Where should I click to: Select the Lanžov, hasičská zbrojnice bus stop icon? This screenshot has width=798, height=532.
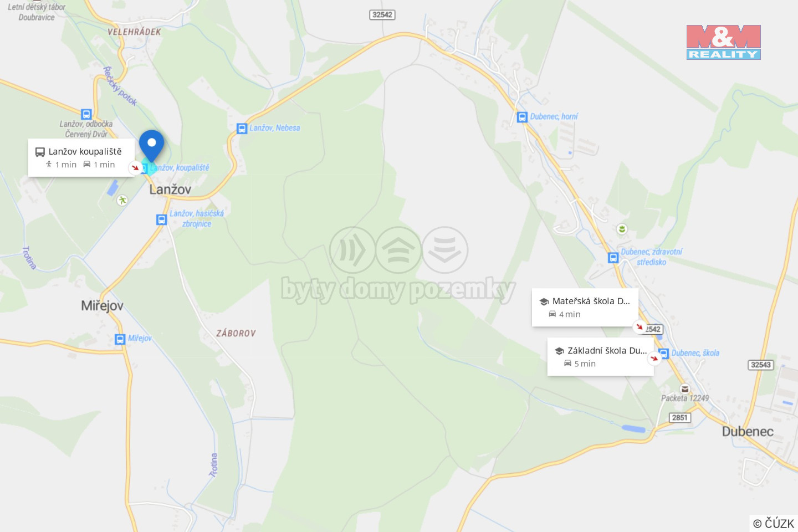coord(161,220)
